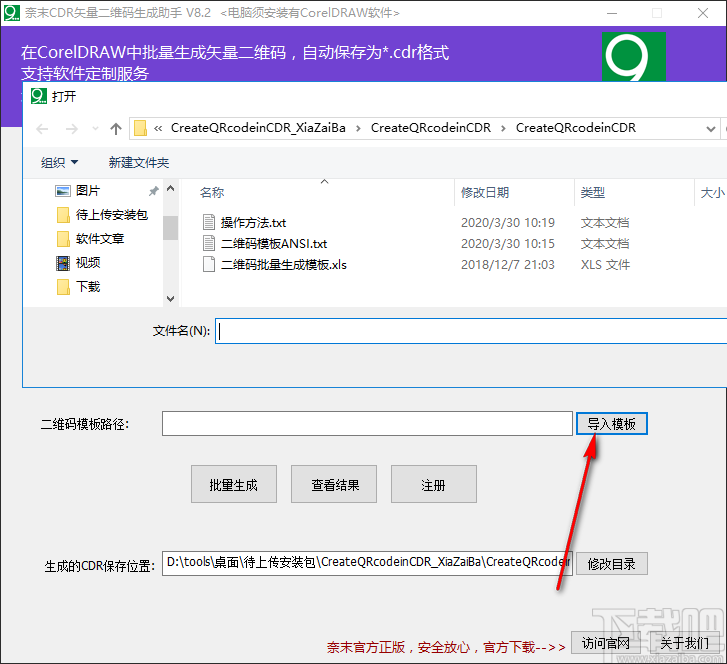Image resolution: width=727 pixels, height=664 pixels.
Task: Click XLS 文件 type cell
Action: [605, 264]
